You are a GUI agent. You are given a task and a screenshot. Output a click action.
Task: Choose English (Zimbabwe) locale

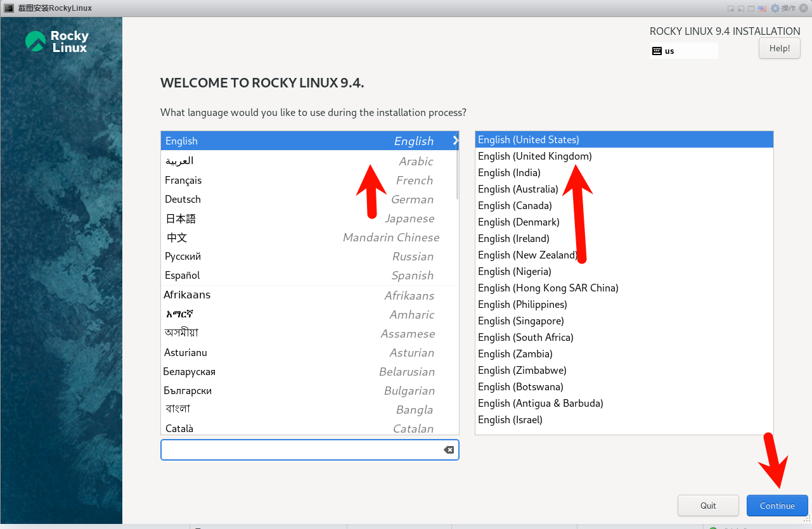coord(624,370)
